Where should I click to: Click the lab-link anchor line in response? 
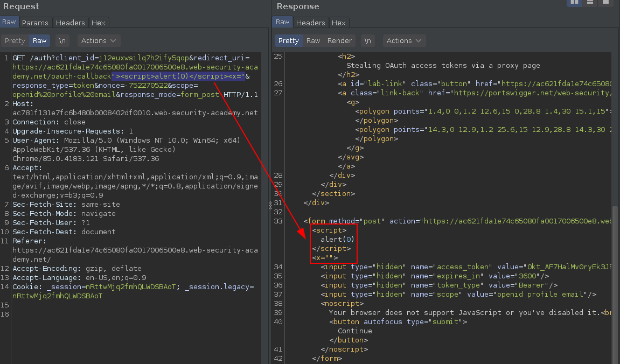coord(475,84)
